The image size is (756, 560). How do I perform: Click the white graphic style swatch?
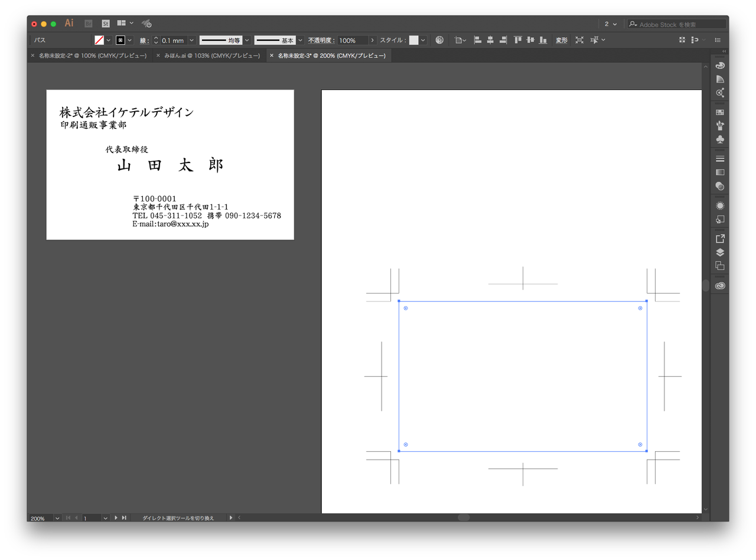(x=413, y=40)
